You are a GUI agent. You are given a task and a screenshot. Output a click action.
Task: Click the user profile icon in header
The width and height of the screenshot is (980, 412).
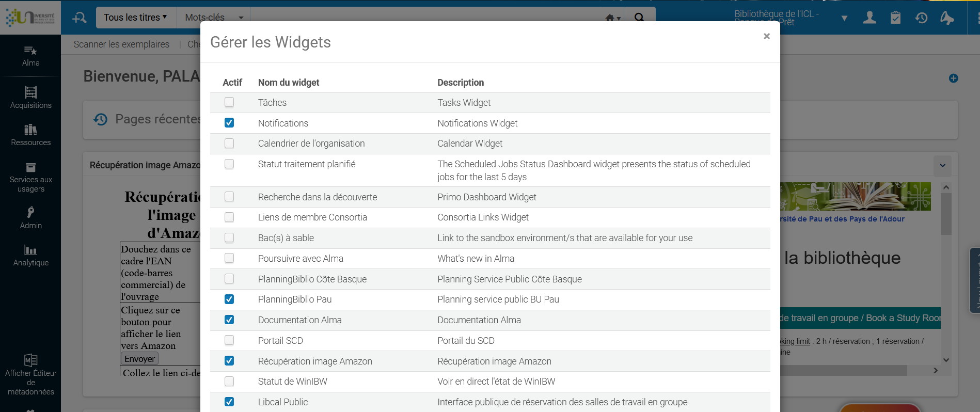(870, 18)
